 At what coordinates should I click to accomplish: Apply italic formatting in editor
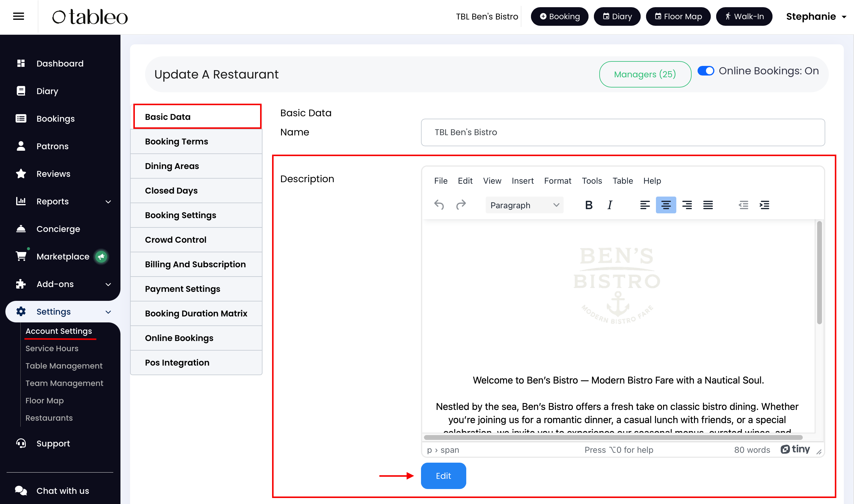click(x=609, y=205)
